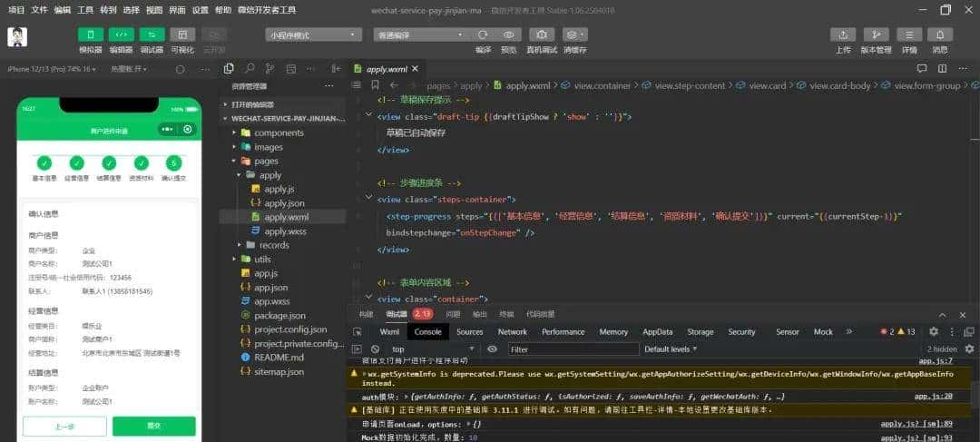Open the 热重载 hot reload dropdown
Image resolution: width=980 pixels, height=442 pixels.
[130, 69]
